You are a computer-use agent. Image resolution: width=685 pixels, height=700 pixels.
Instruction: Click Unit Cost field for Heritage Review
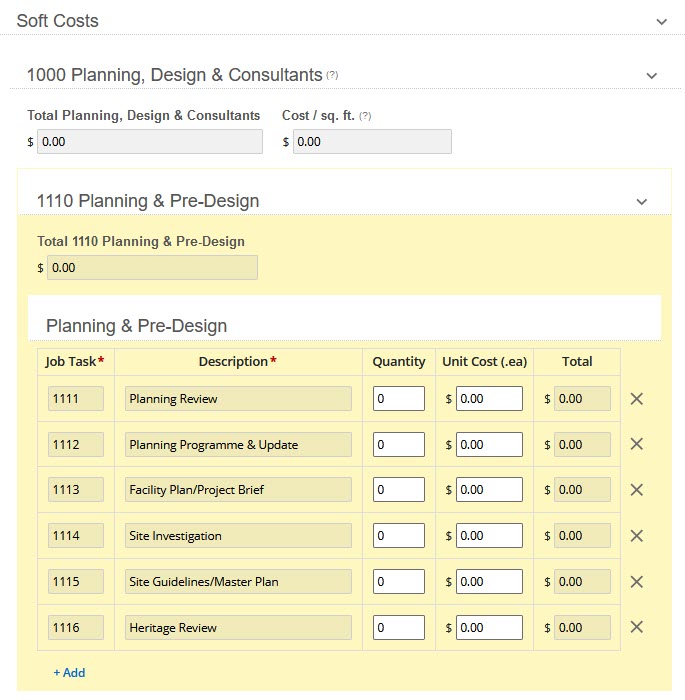click(489, 628)
